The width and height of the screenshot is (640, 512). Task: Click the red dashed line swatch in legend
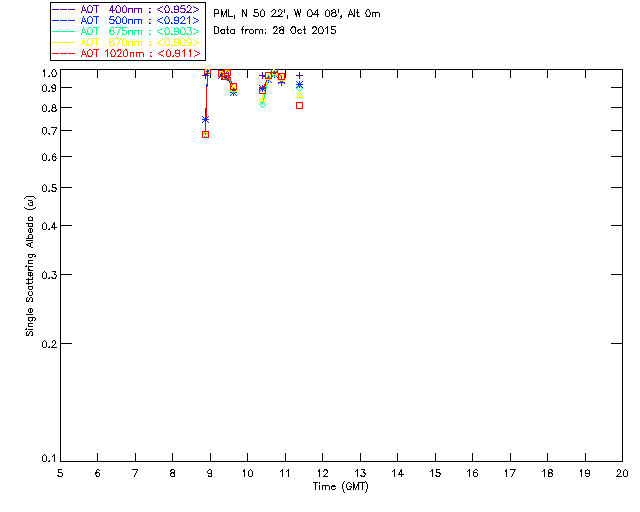(64, 53)
